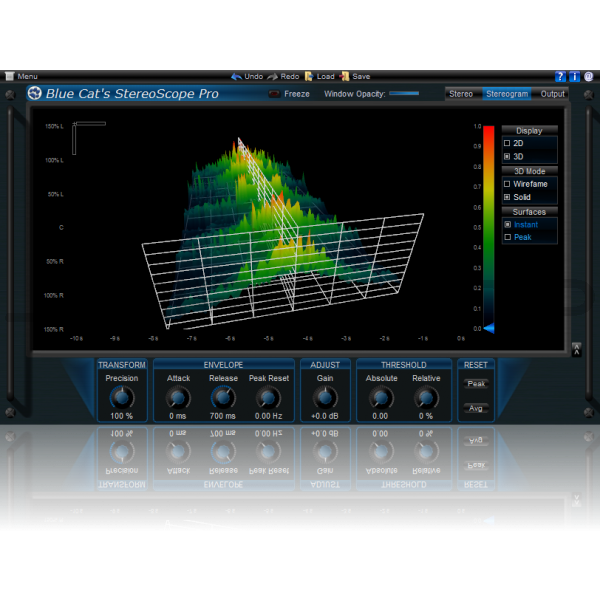The width and height of the screenshot is (600, 600).
Task: Switch to the Output tab
Action: pyautogui.click(x=552, y=94)
